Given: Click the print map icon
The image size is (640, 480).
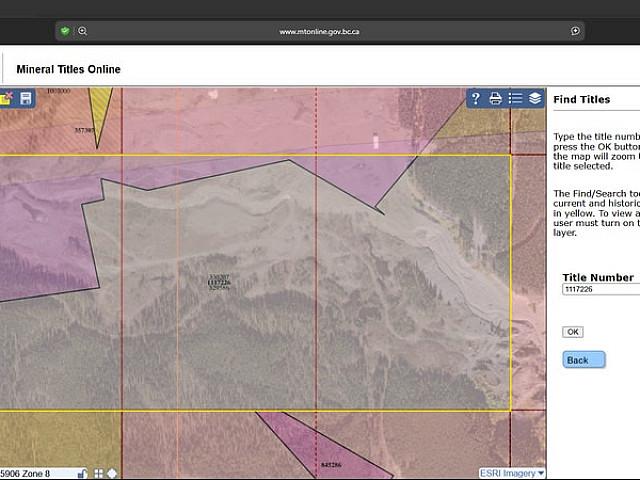Looking at the screenshot, I should coord(495,98).
